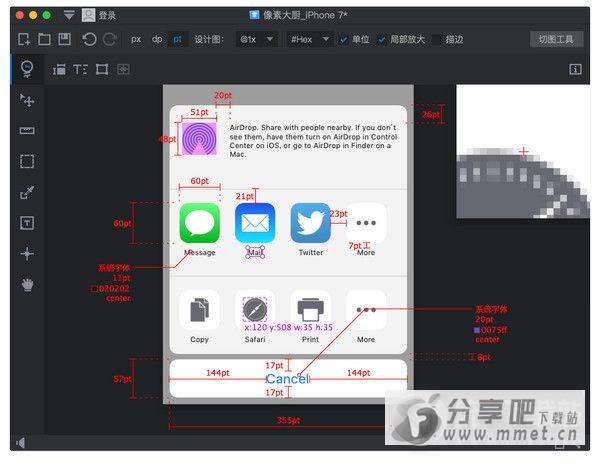The width and height of the screenshot is (600, 464).
Task: Switch units to dp
Action: 157,39
